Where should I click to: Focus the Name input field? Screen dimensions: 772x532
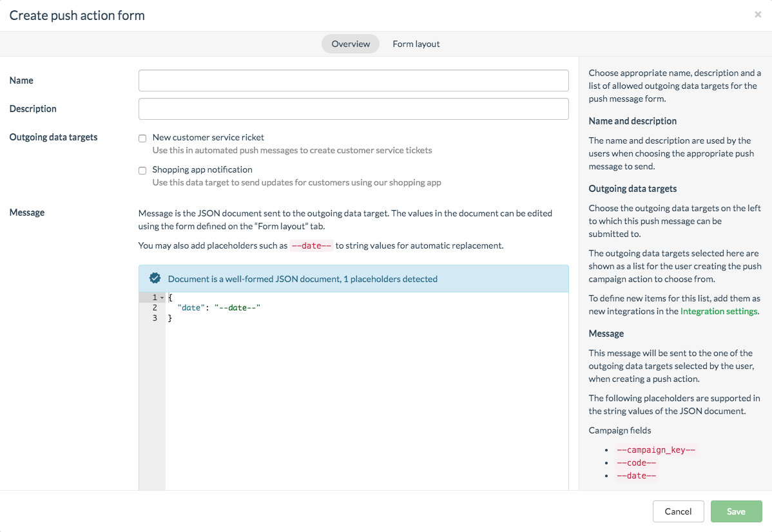(x=353, y=81)
